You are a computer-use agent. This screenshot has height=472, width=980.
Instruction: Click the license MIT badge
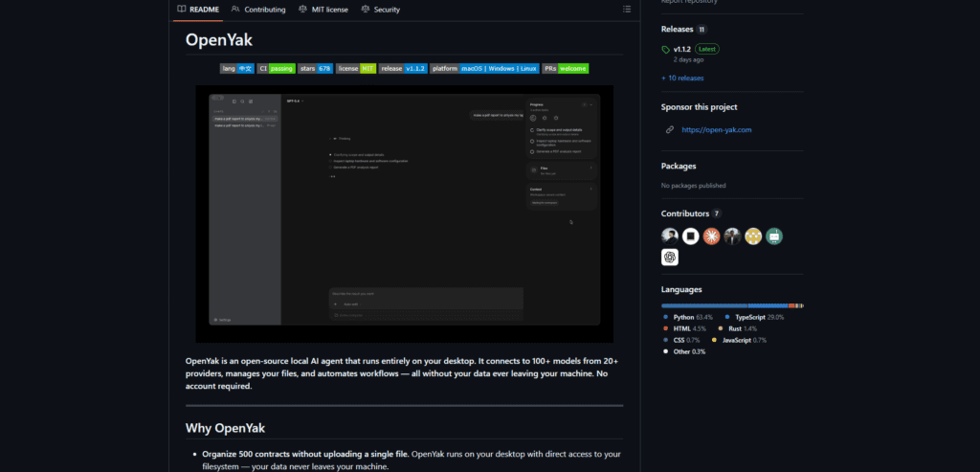click(x=356, y=68)
